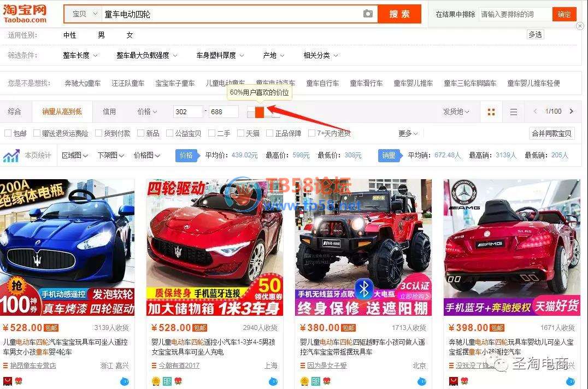Tick the 货到付款 checkbox

[98, 133]
